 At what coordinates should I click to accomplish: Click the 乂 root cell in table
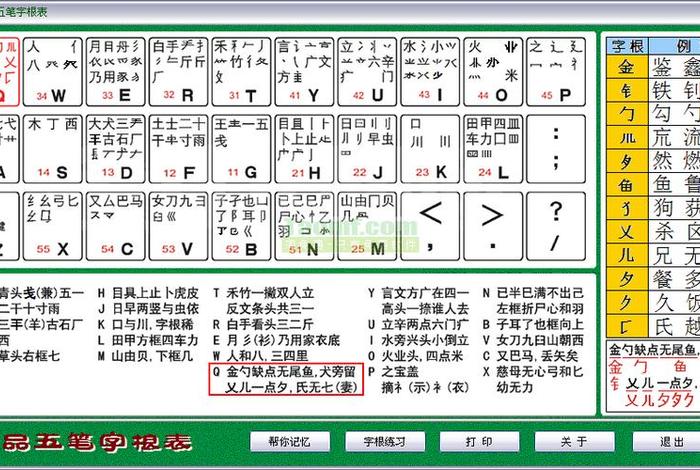[x=627, y=232]
